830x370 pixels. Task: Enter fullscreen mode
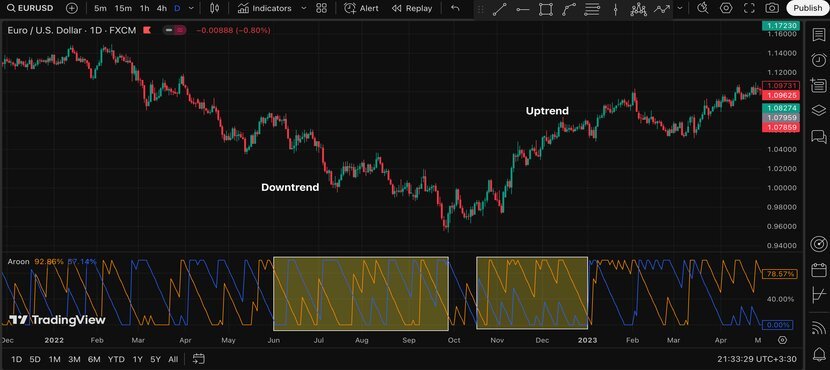749,8
